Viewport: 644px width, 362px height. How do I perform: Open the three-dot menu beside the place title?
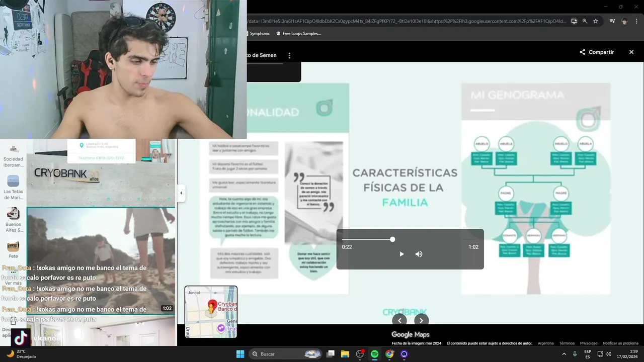pos(289,55)
